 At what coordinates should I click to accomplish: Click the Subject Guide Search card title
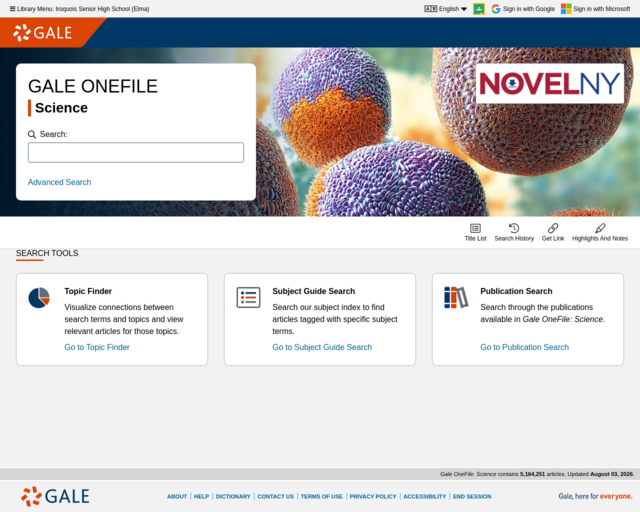[313, 291]
